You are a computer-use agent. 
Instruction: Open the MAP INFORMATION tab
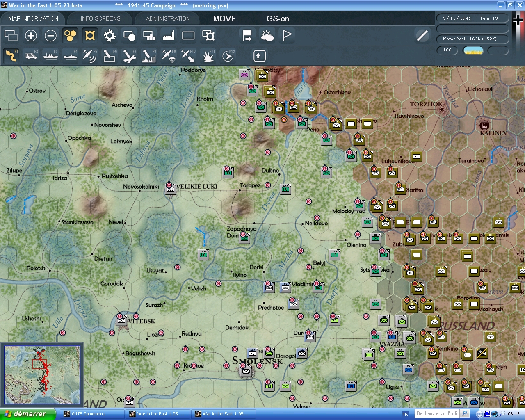(x=33, y=18)
